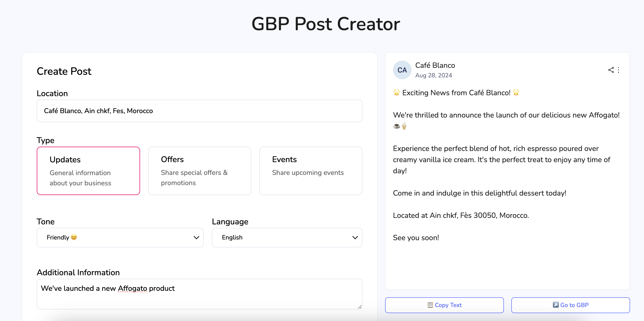The height and width of the screenshot is (321, 644).
Task: Click the CA avatar of Café Blanco
Action: click(x=402, y=70)
